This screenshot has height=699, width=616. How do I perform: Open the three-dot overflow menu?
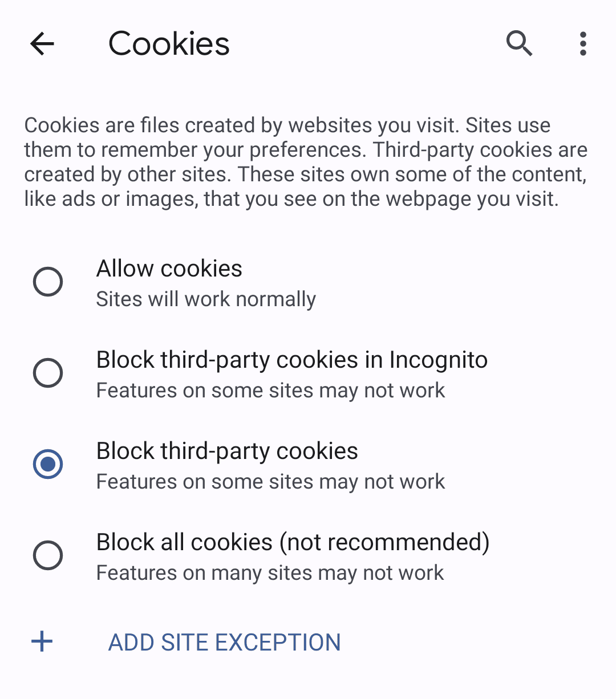point(582,43)
